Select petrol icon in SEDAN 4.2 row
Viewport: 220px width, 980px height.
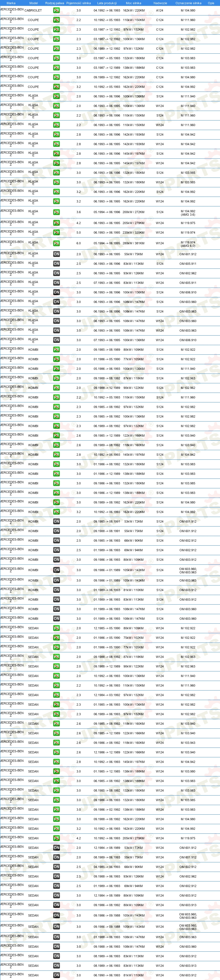pos(57,838)
